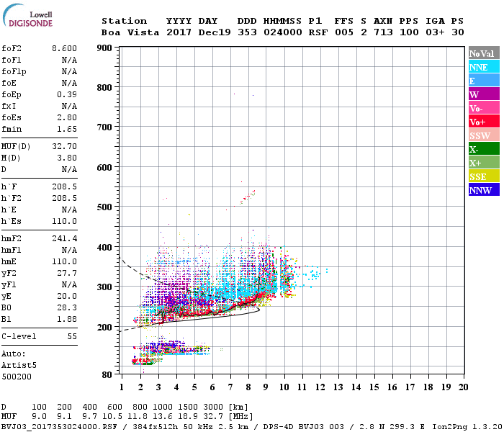Click the Lowell Digisonde logo

coord(27,15)
